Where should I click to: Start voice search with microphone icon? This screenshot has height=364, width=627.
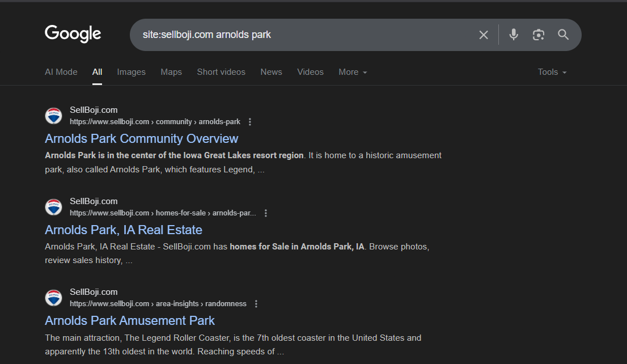pos(514,35)
